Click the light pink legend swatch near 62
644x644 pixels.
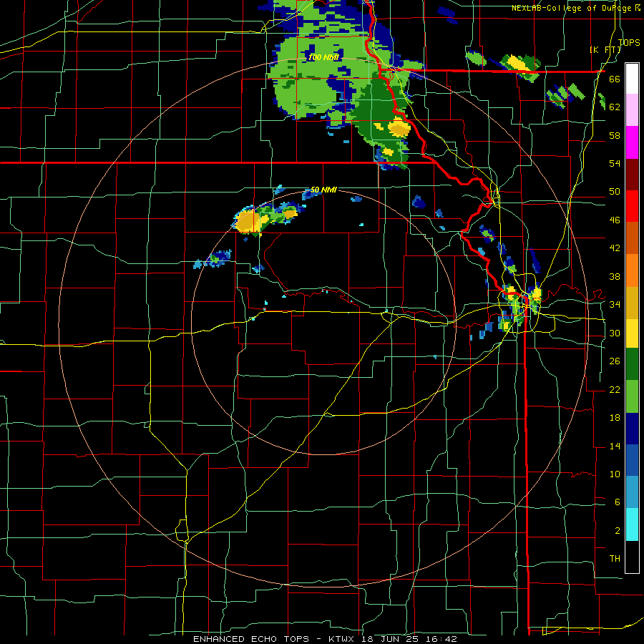tap(632, 110)
